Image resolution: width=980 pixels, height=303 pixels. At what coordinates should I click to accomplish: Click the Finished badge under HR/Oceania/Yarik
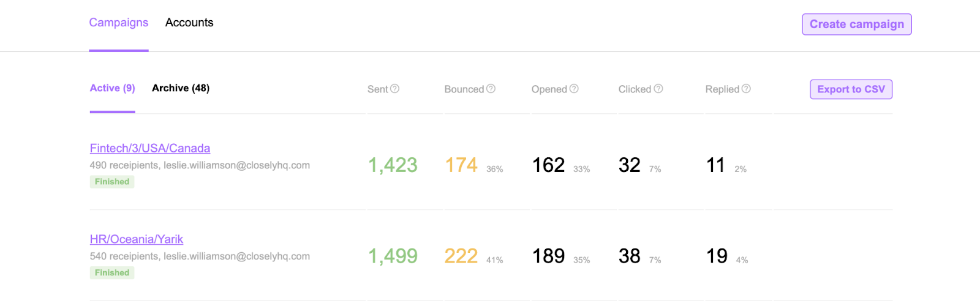pyautogui.click(x=112, y=273)
